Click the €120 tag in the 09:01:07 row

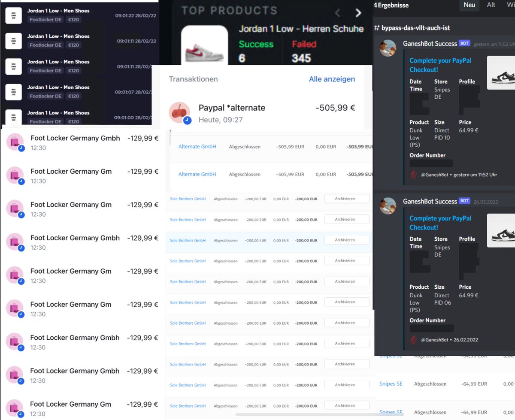tap(73, 96)
